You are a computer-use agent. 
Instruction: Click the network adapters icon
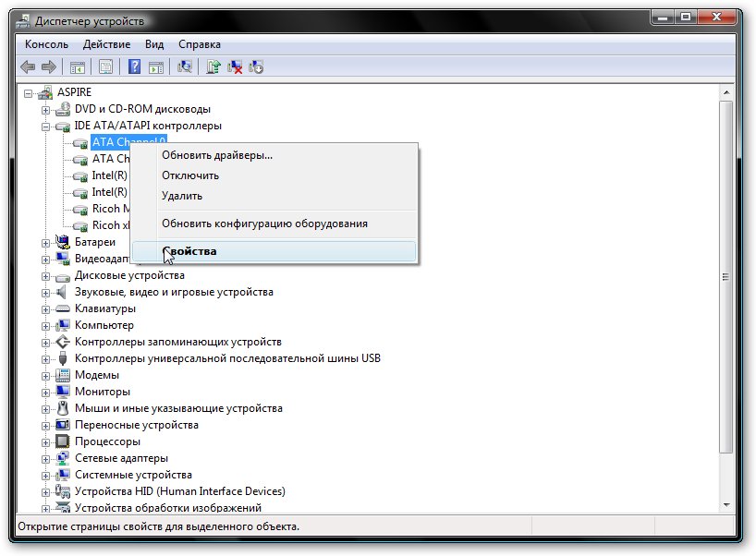(x=63, y=458)
